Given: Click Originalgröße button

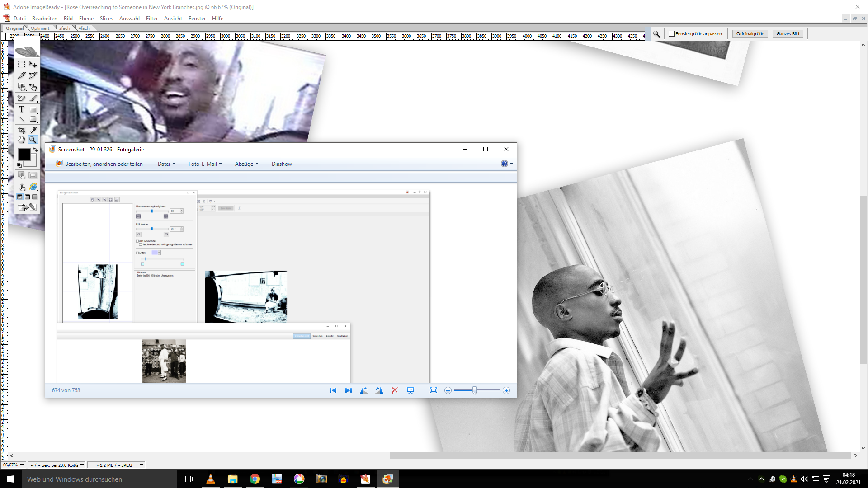Looking at the screenshot, I should [x=750, y=34].
